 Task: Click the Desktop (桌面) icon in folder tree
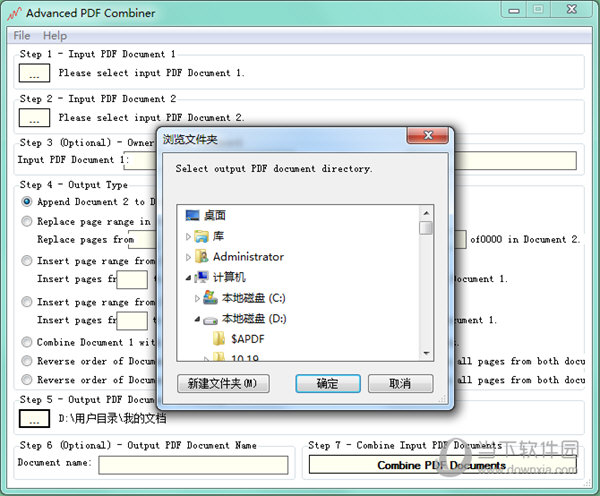[x=192, y=215]
